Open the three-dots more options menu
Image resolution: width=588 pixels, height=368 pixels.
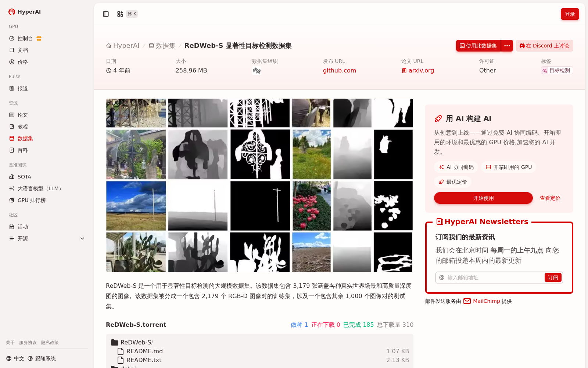click(507, 46)
